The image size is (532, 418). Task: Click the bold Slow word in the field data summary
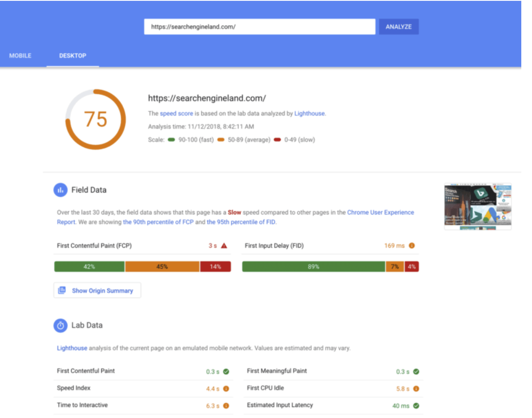pos(234,213)
